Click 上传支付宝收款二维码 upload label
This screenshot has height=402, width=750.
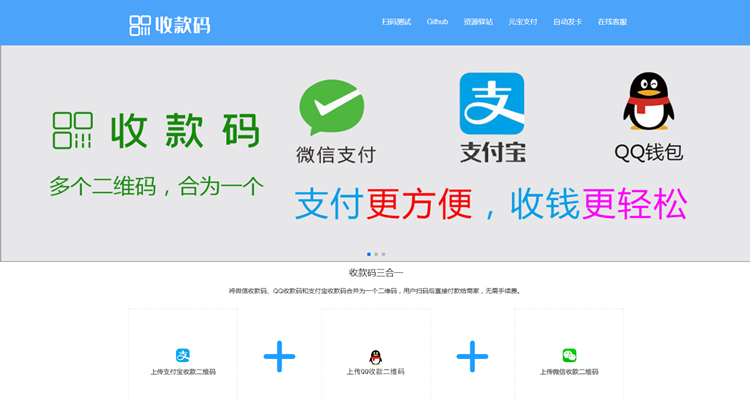point(183,372)
